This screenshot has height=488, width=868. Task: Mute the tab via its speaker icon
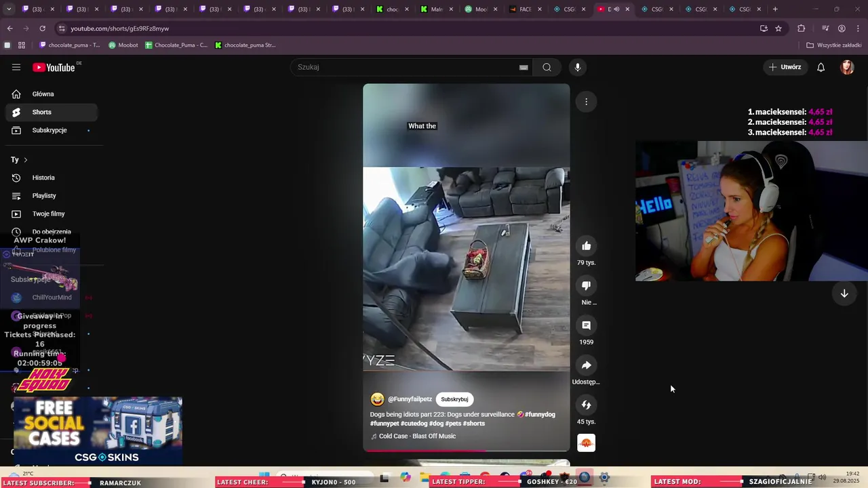click(616, 9)
